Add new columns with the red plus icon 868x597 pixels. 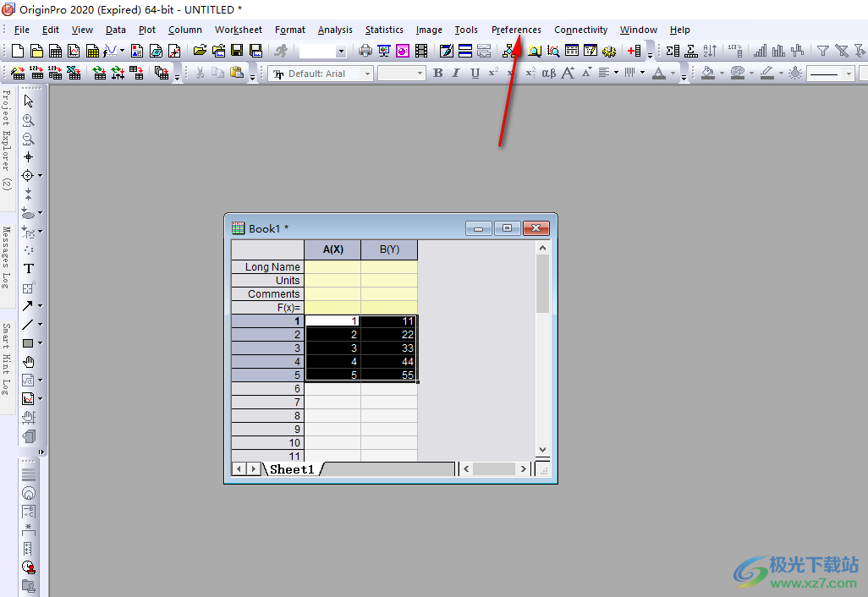point(635,51)
